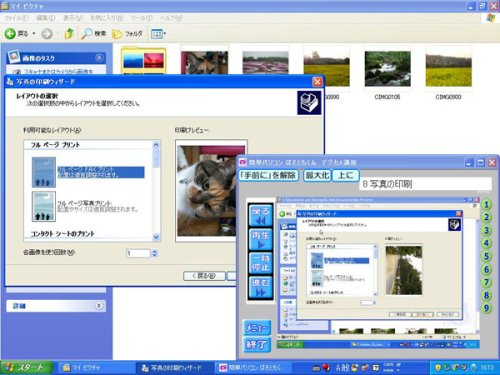
Task: Jump to chapter 3 in the tutorial
Action: click(486, 230)
